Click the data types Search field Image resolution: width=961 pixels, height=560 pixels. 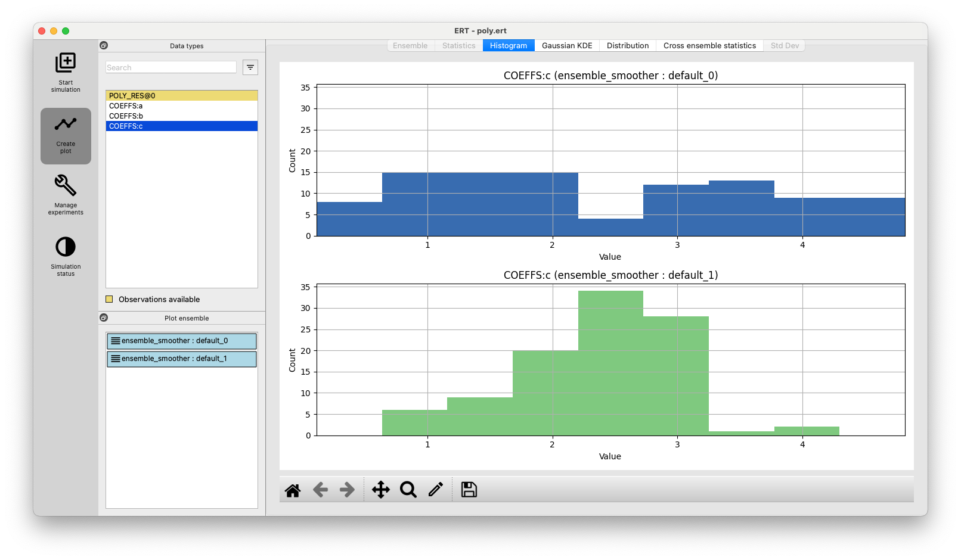(x=171, y=67)
